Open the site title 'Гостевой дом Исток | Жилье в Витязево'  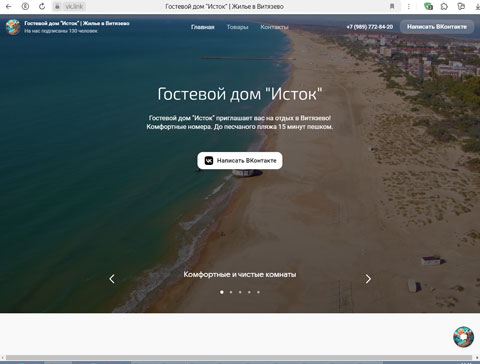[77, 23]
